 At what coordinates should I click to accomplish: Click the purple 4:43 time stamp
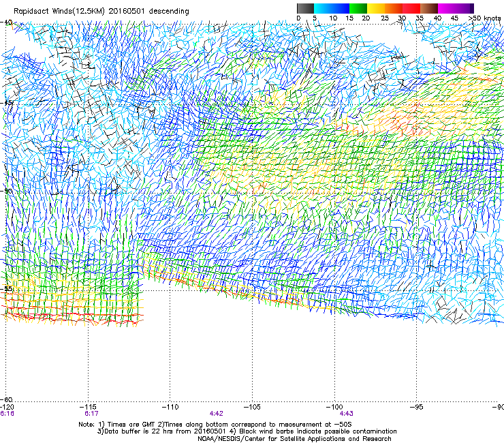click(x=346, y=414)
